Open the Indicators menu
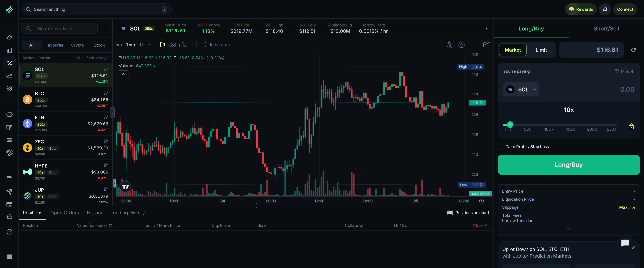This screenshot has height=268, width=644. [x=216, y=45]
